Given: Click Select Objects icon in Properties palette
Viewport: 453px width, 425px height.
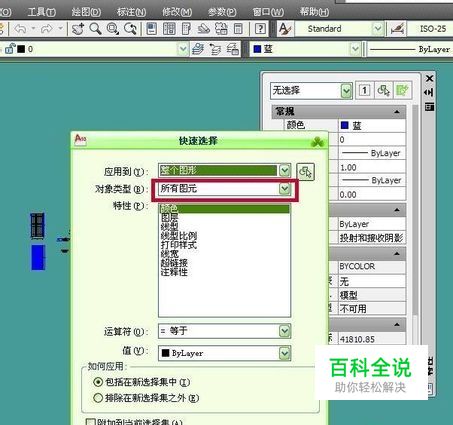Looking at the screenshot, I should [383, 90].
